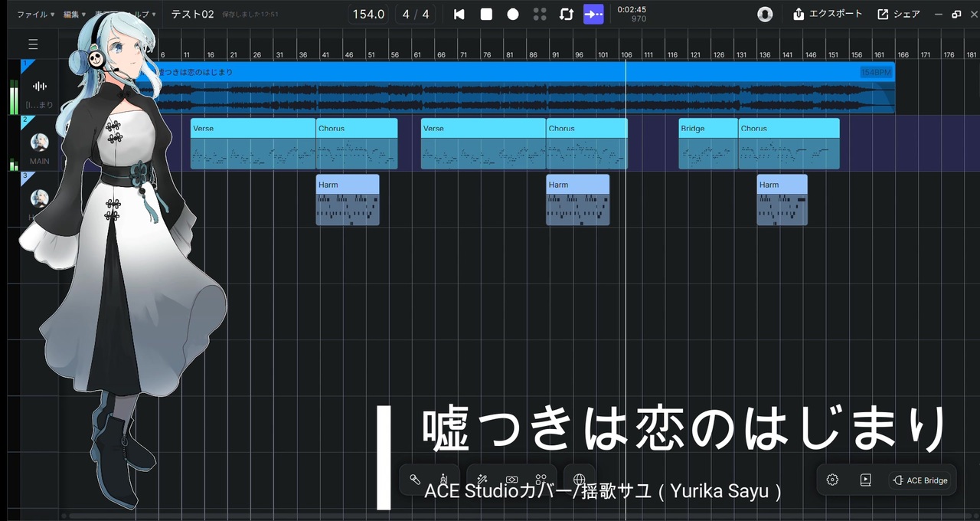
Task: Toggle loop playback
Action: tap(567, 15)
